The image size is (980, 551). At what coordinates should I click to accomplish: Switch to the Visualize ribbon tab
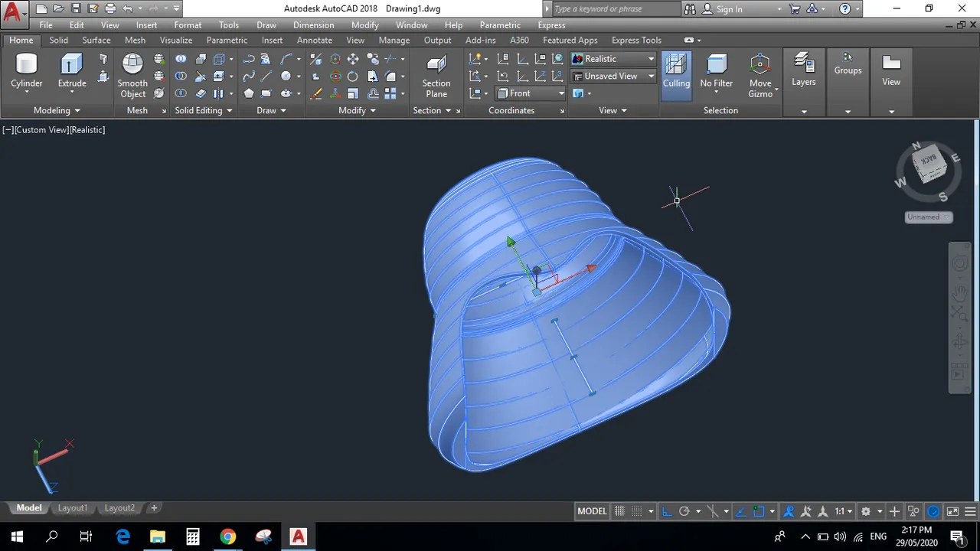(176, 40)
